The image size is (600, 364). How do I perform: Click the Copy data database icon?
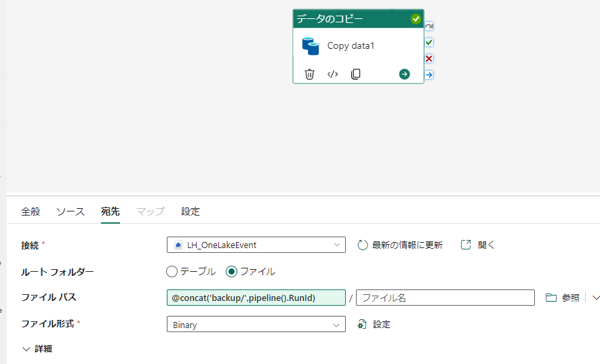pos(311,46)
